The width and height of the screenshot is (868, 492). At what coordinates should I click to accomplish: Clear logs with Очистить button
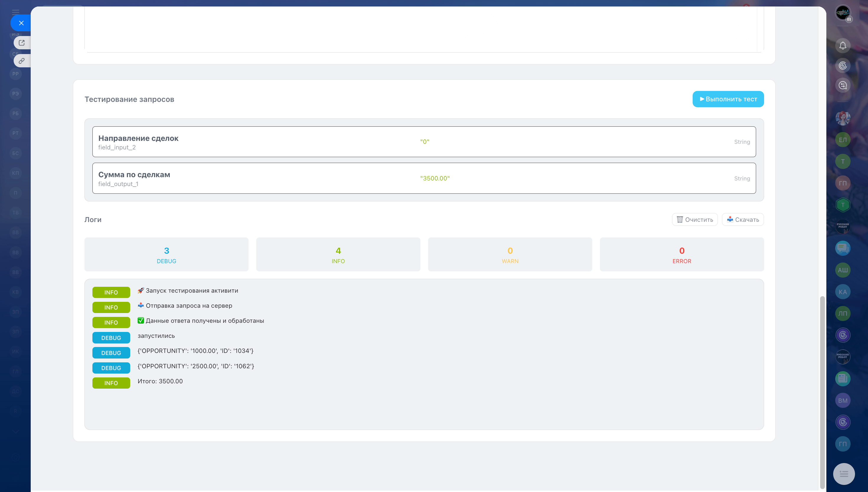coord(695,220)
